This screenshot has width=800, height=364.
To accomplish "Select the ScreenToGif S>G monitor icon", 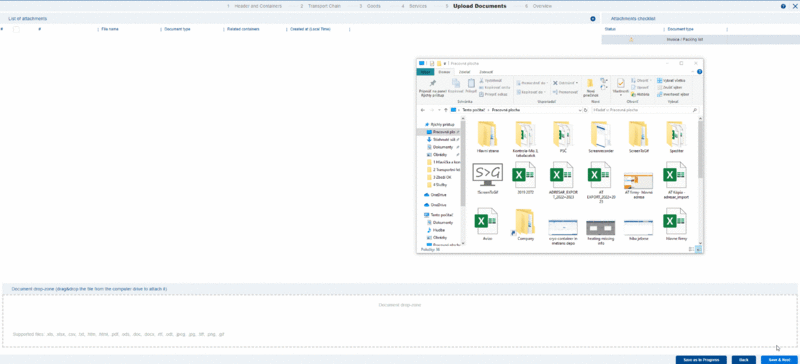I will coord(487,175).
